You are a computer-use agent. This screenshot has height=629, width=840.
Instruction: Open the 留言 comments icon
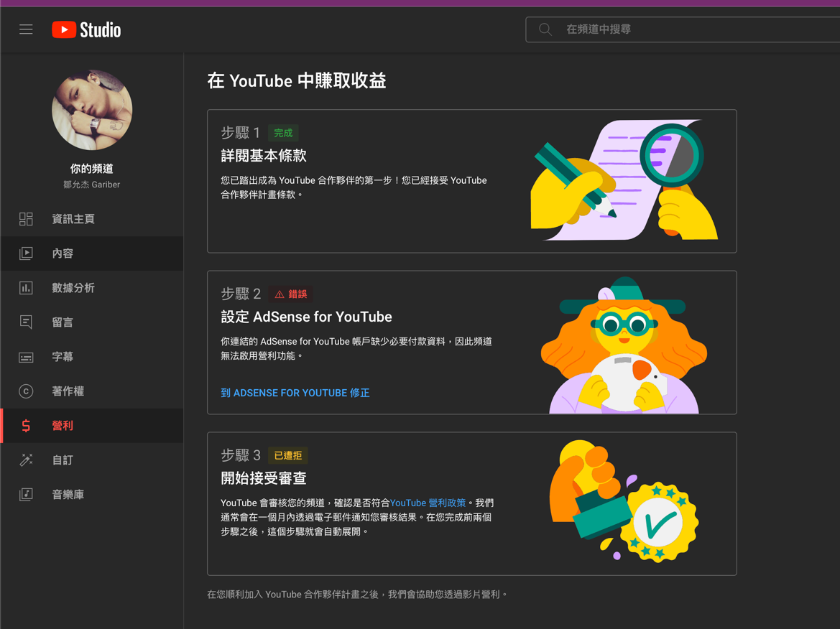click(26, 322)
